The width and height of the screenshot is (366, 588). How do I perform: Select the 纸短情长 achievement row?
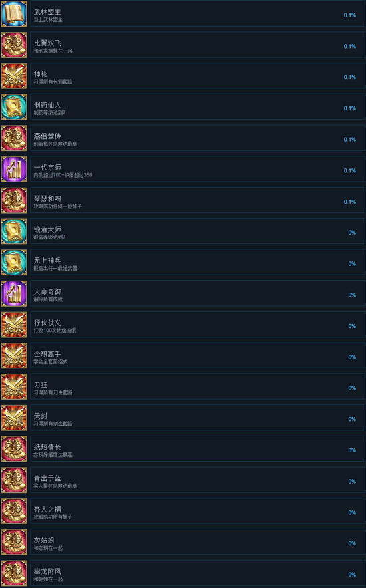pyautogui.click(x=198, y=449)
